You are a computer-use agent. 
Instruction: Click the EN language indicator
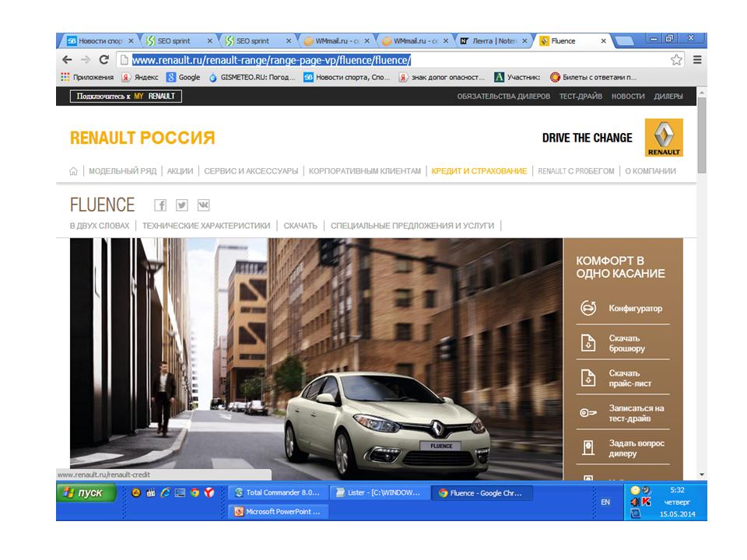(605, 502)
